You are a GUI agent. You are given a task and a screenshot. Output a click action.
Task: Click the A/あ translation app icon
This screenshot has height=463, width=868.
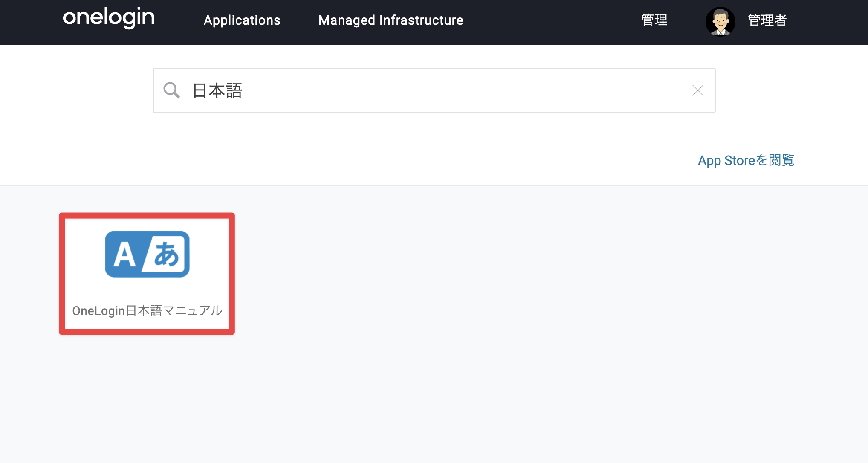pos(147,254)
